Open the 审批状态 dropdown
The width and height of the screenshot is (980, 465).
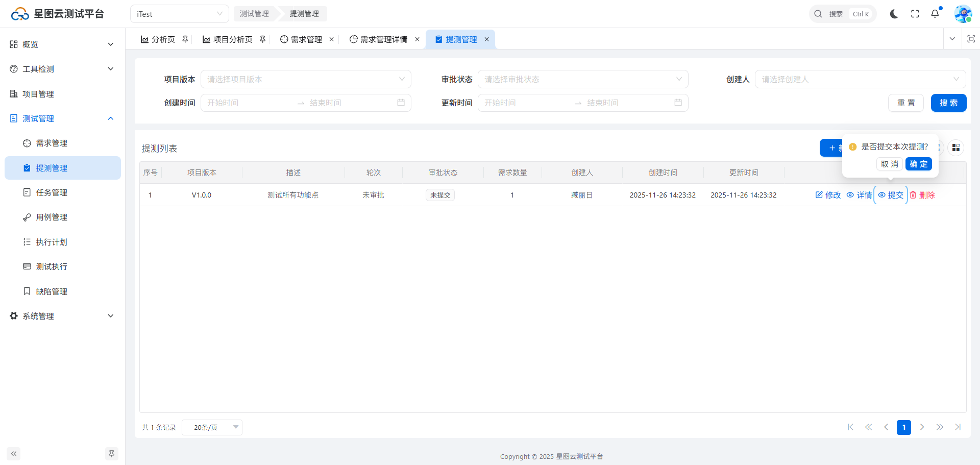click(x=583, y=79)
